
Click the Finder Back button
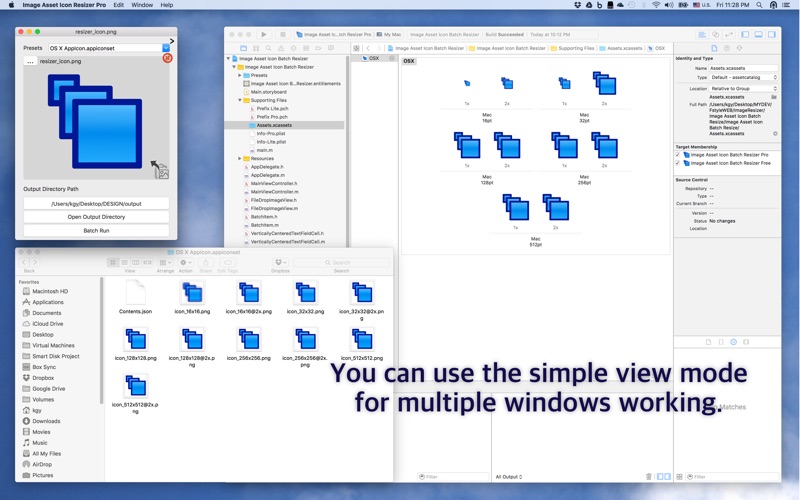24,262
